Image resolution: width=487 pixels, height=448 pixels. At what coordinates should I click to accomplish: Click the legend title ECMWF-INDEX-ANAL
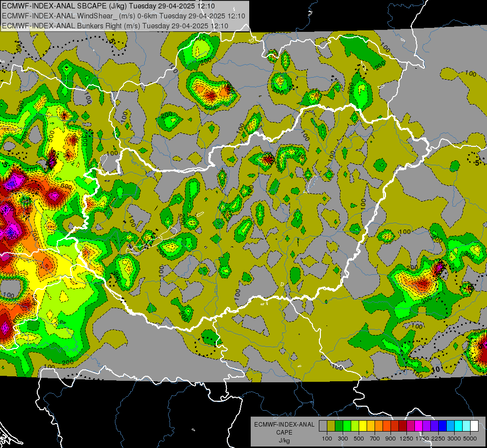click(x=284, y=425)
